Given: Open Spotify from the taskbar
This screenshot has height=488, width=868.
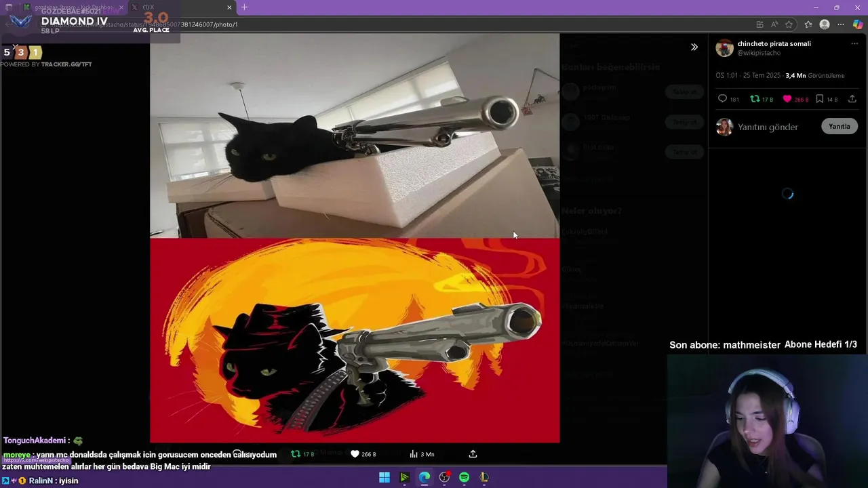Looking at the screenshot, I should click(464, 477).
